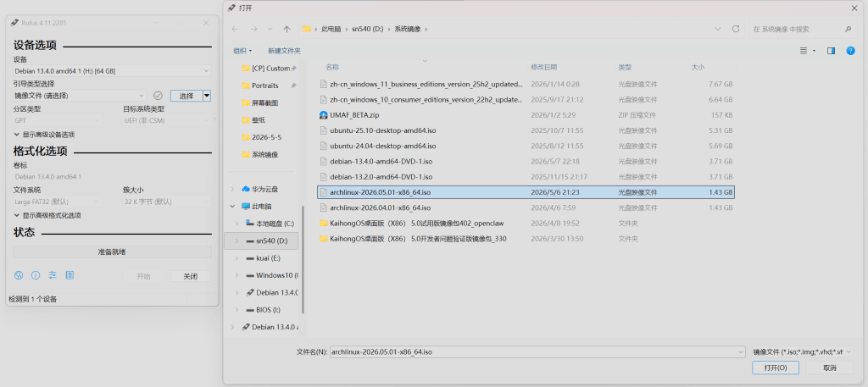Select ubuntu-24.04-desktop-amd64.iso

pyautogui.click(x=526, y=146)
